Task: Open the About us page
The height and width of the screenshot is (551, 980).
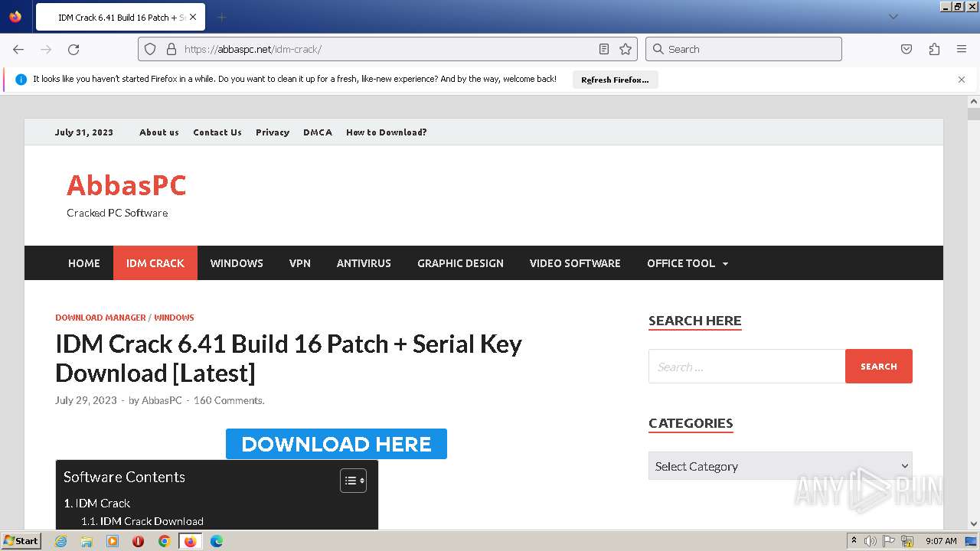Action: [159, 132]
